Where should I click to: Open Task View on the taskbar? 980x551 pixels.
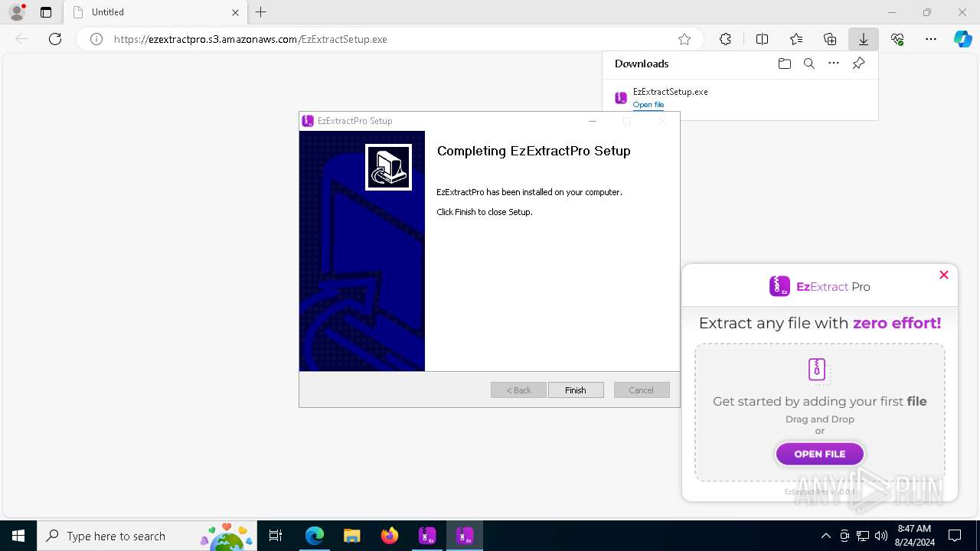point(276,536)
